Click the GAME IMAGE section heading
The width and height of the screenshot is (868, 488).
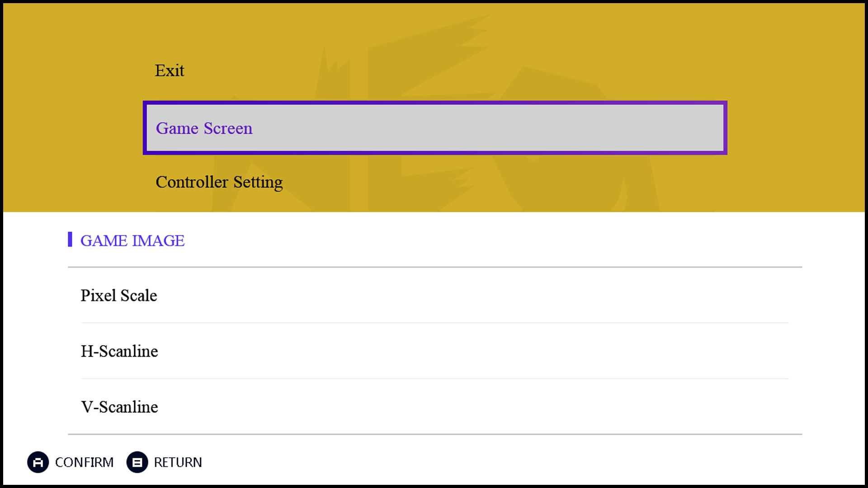132,241
